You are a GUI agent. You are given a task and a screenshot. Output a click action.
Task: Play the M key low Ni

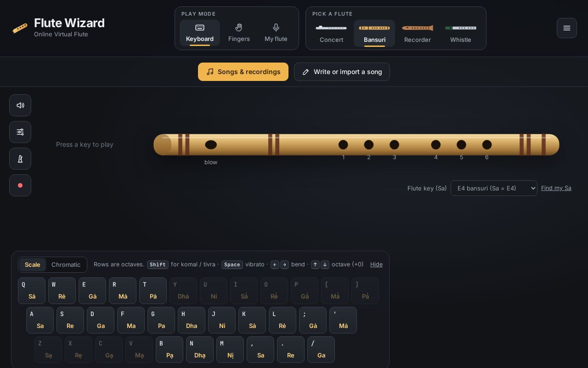tap(230, 350)
